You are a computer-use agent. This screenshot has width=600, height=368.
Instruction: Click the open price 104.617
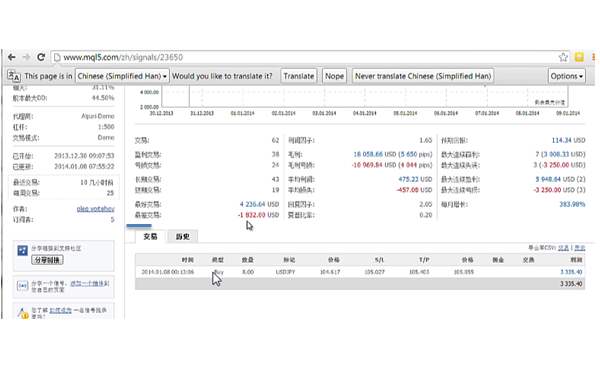pos(330,272)
